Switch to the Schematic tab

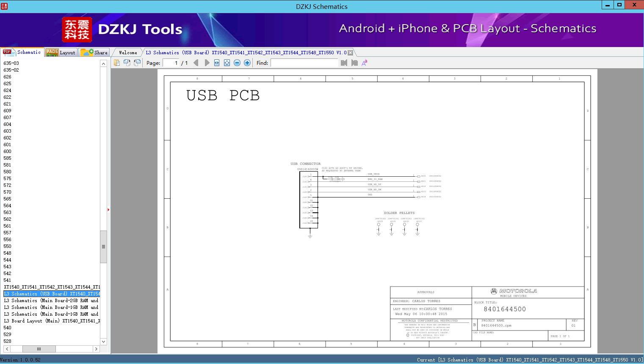click(22, 52)
